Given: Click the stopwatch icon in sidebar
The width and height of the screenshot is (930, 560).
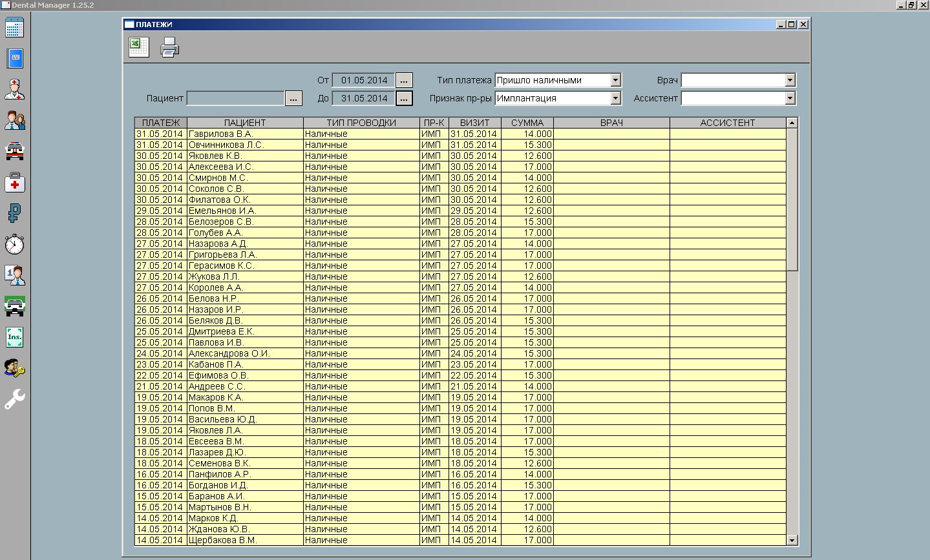Looking at the screenshot, I should [14, 244].
